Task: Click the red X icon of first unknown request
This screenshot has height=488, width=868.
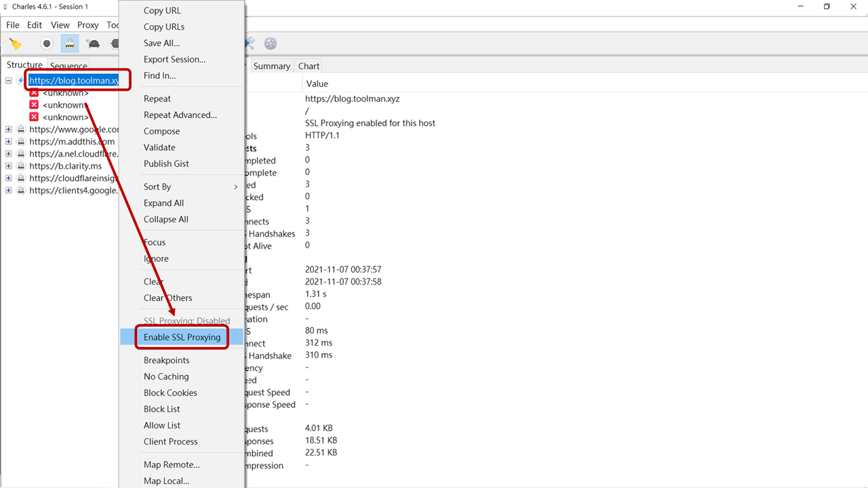Action: pos(34,93)
